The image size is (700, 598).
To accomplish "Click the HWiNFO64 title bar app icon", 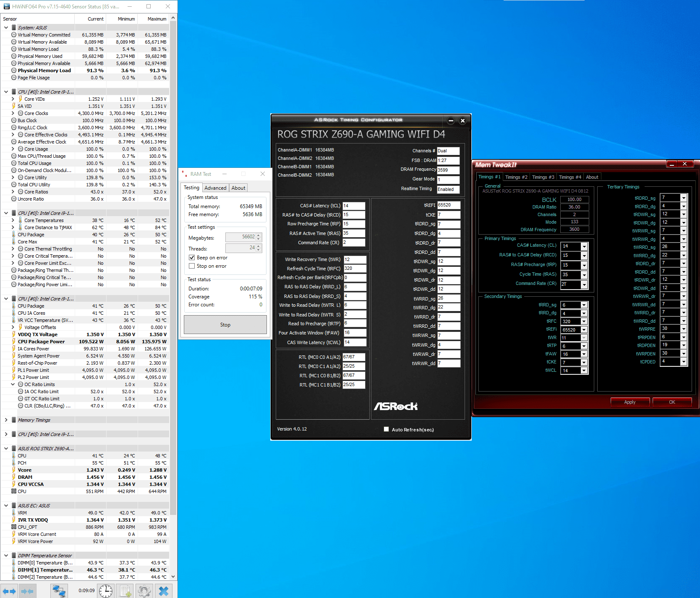I will [7, 7].
